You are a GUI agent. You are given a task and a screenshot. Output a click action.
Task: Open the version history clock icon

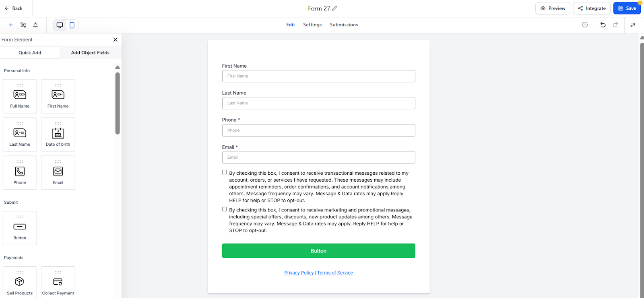tap(585, 25)
